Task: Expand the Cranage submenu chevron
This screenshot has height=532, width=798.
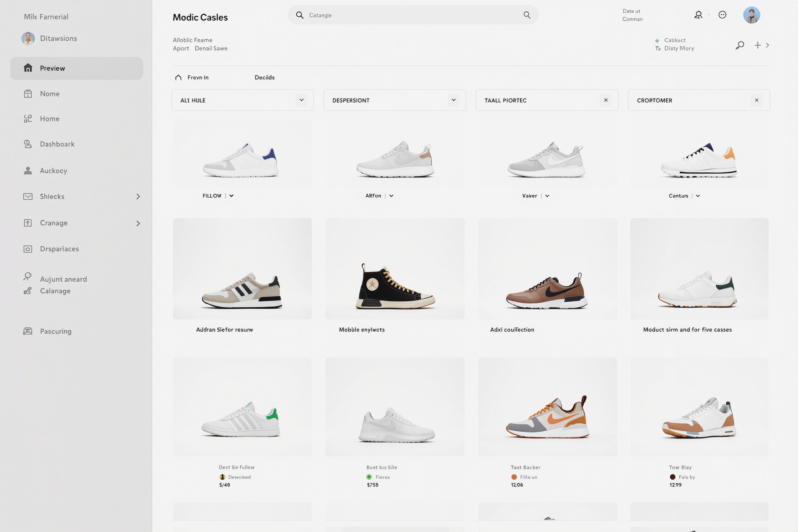Action: click(138, 223)
